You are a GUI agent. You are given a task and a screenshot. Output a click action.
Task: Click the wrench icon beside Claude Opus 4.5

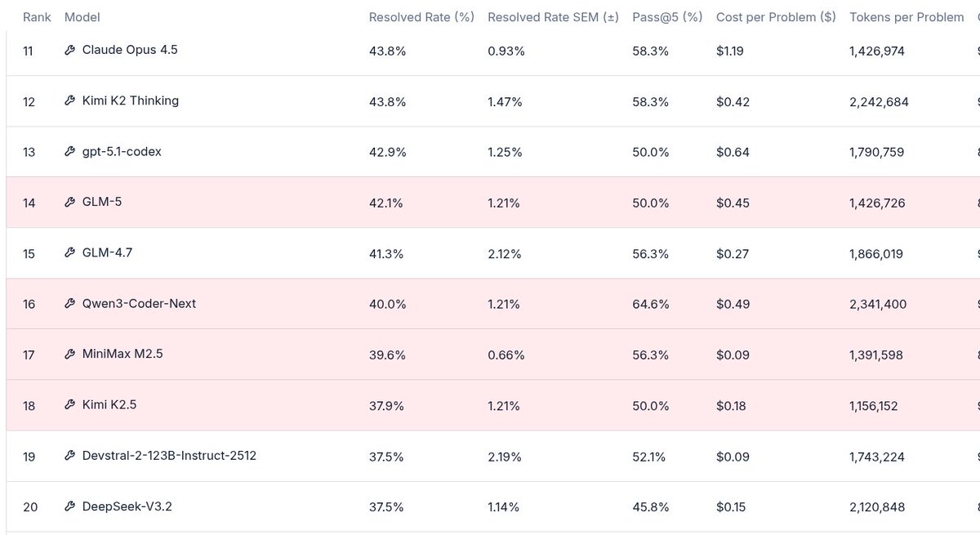[x=69, y=51]
